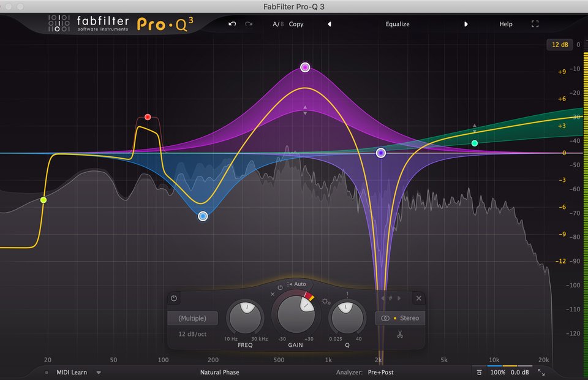Viewport: 588px width, 380px height.
Task: Click the FREQ knob
Action: pyautogui.click(x=245, y=317)
